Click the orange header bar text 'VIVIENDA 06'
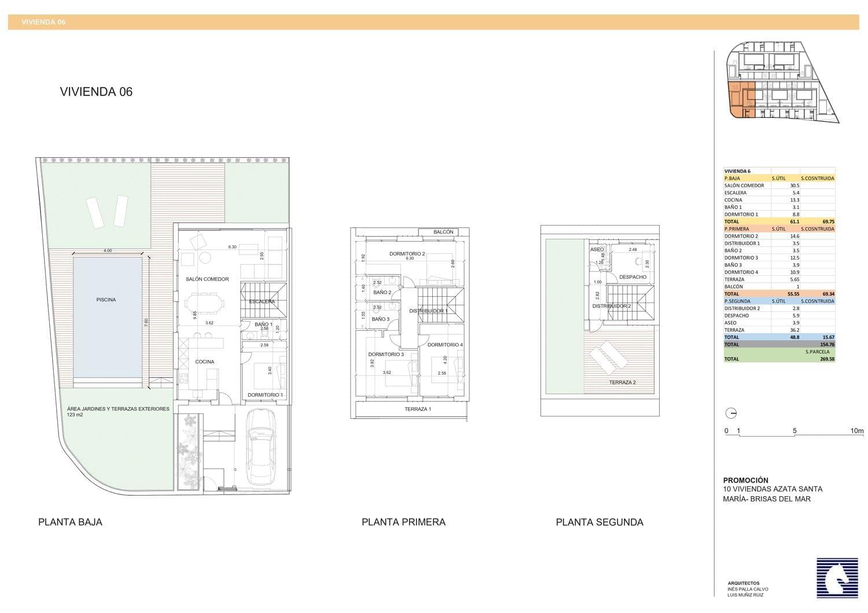This screenshot has width=868, height=613. point(43,22)
